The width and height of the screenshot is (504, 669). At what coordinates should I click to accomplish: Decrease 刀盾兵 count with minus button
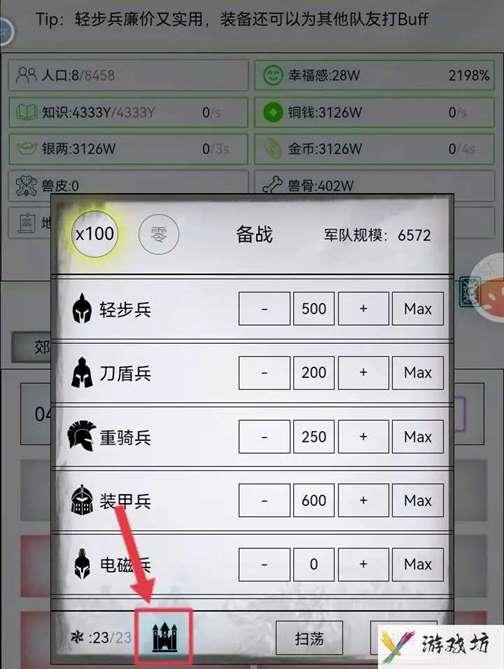(265, 372)
